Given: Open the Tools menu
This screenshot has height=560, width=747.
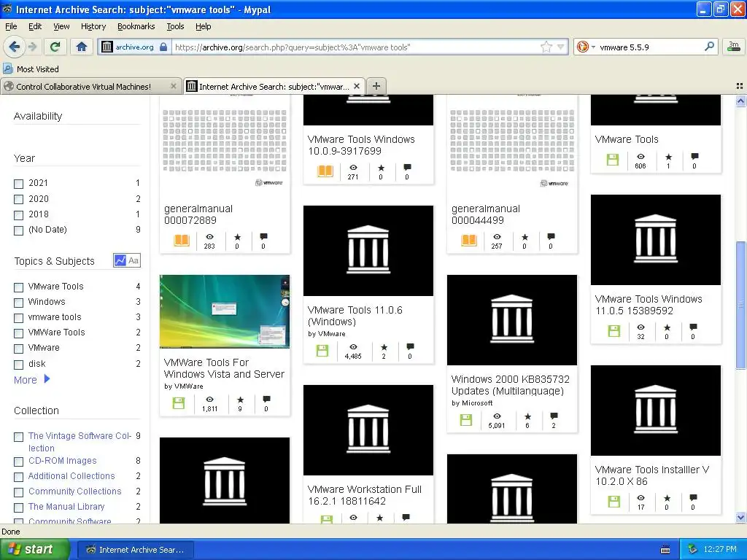Looking at the screenshot, I should (x=175, y=26).
